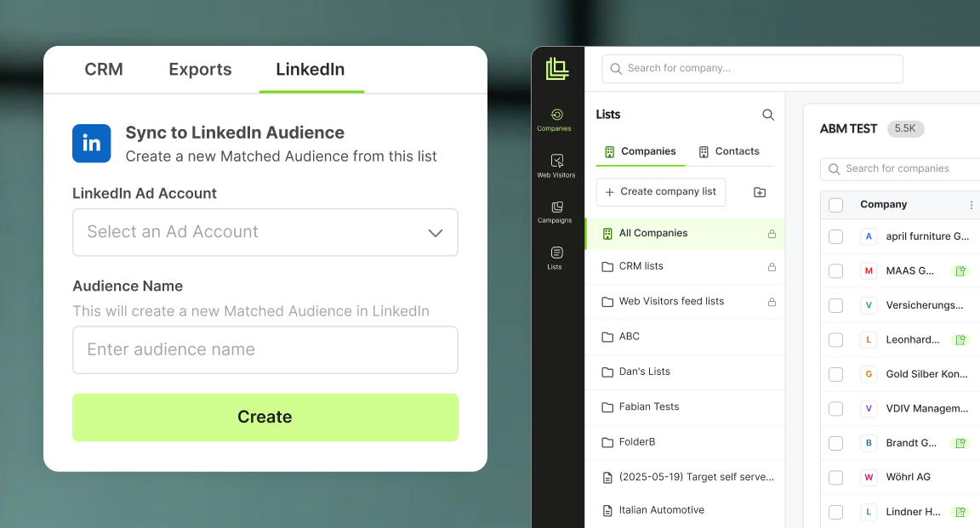980x528 pixels.
Task: Click the green badge icon beside Leonhard...
Action: click(x=960, y=340)
